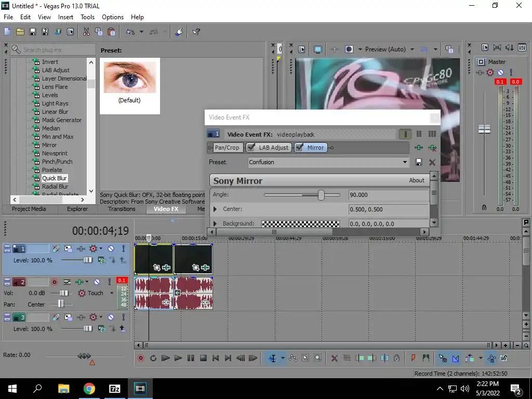Toggle the LAB Adjust effect checkbox
The width and height of the screenshot is (532, 399).
pyautogui.click(x=251, y=147)
